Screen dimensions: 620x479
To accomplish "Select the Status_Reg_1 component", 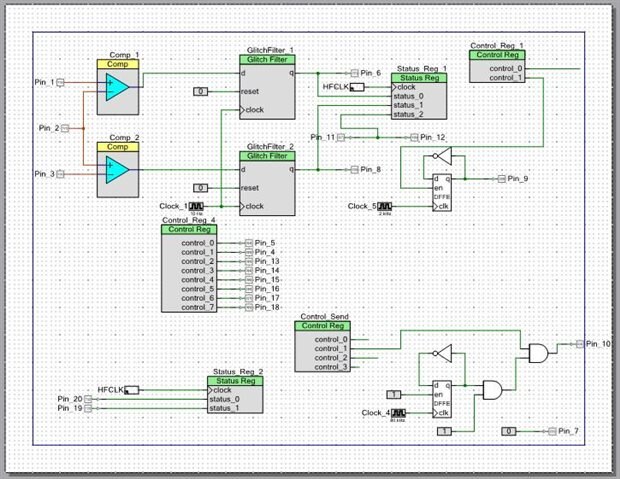I will [x=419, y=96].
